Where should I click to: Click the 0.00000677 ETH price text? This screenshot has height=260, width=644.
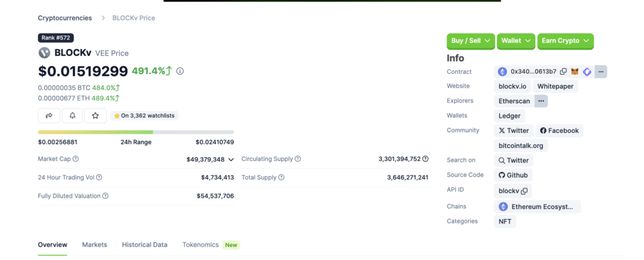coord(64,98)
